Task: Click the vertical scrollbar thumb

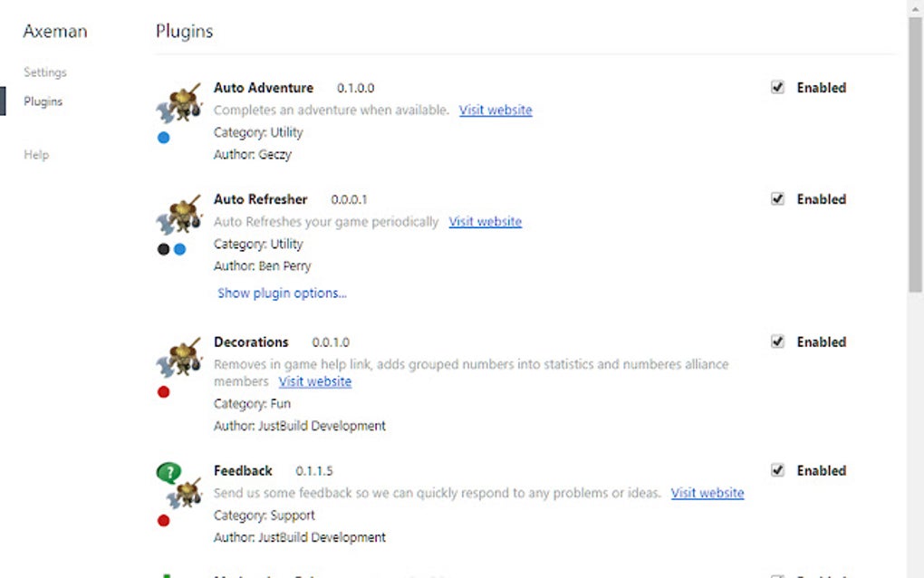Action: pos(915,154)
